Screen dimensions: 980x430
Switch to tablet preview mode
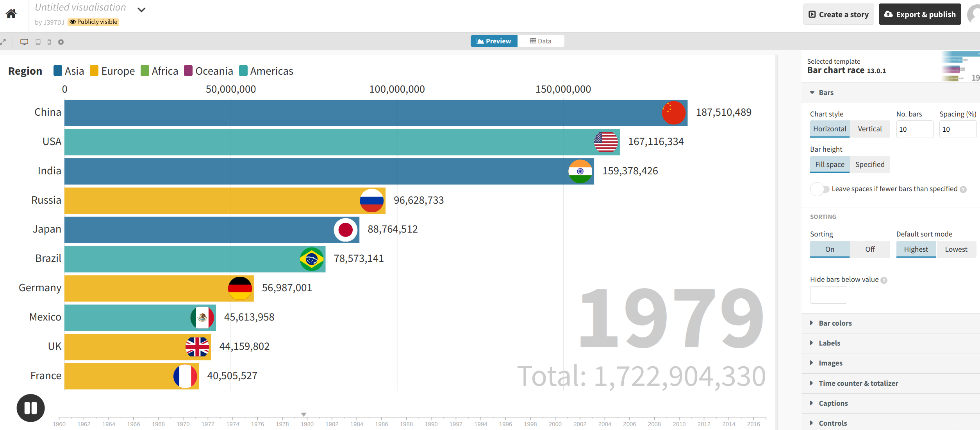pyautogui.click(x=38, y=42)
